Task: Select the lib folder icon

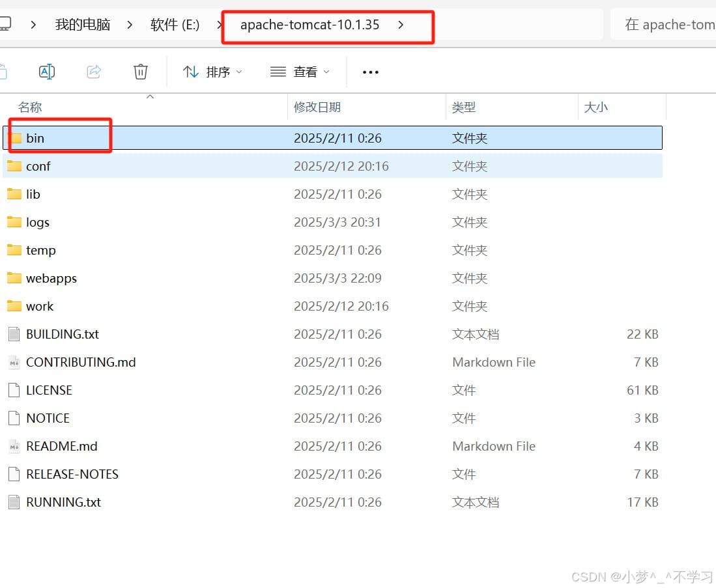Action: pyautogui.click(x=14, y=194)
